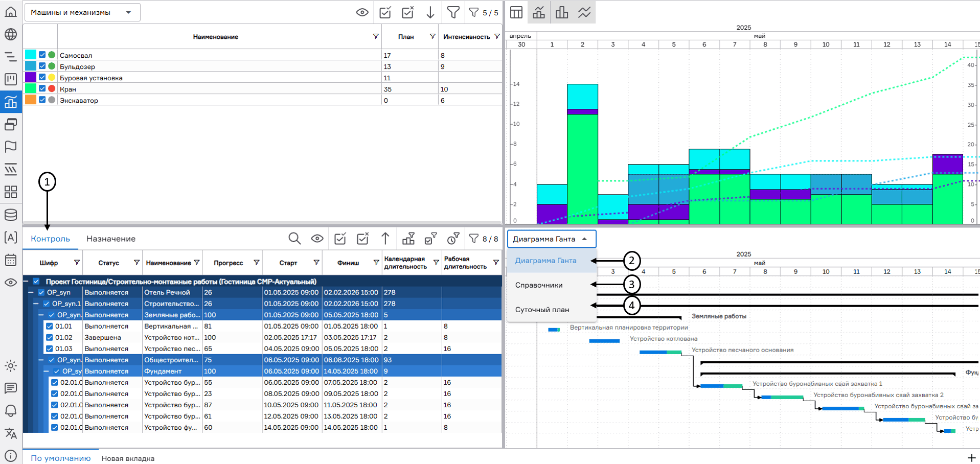Open the calendar icon in sidebar

(11, 260)
